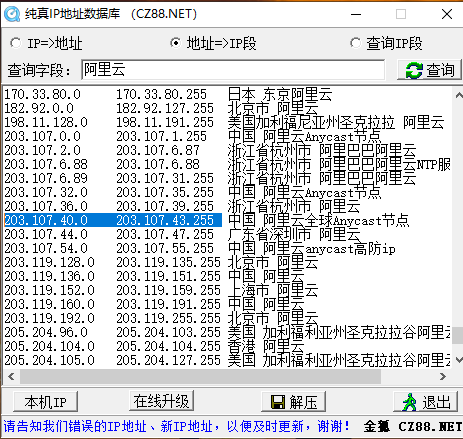Select the row starting with 203.107.6.88
The width and height of the screenshot is (463, 439).
point(227,164)
